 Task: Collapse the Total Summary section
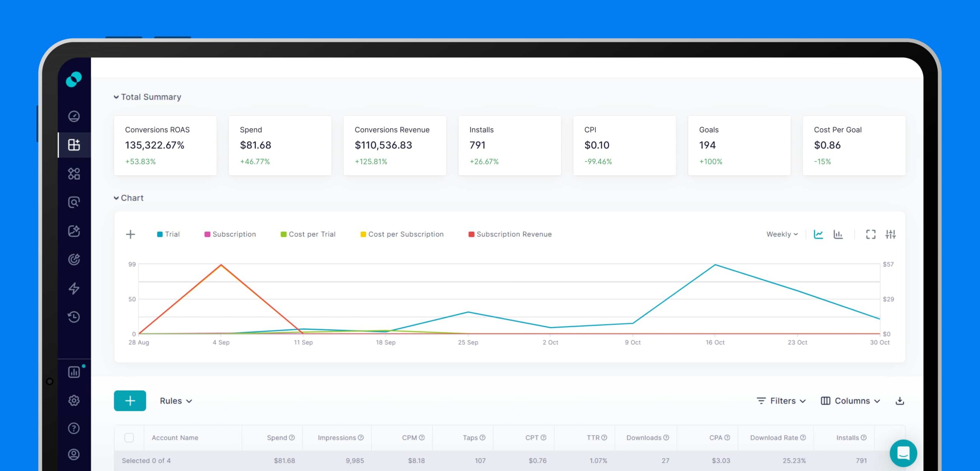click(x=116, y=97)
